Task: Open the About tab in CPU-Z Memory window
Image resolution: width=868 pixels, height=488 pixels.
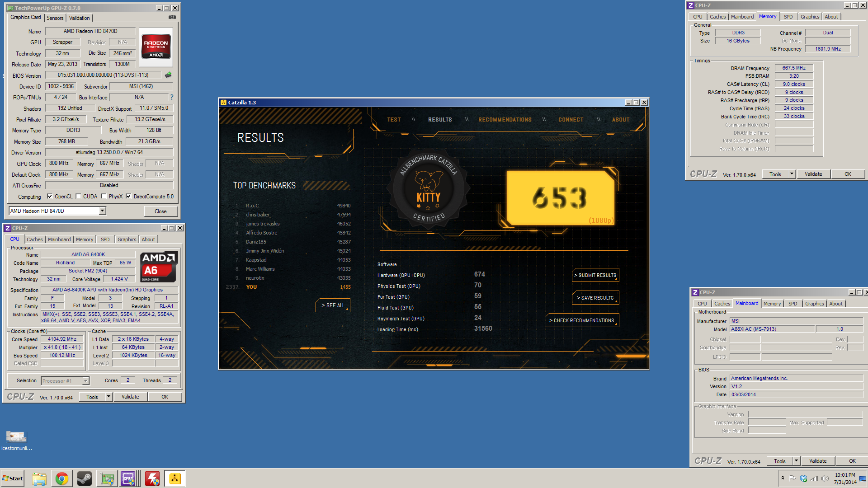Action: point(831,17)
